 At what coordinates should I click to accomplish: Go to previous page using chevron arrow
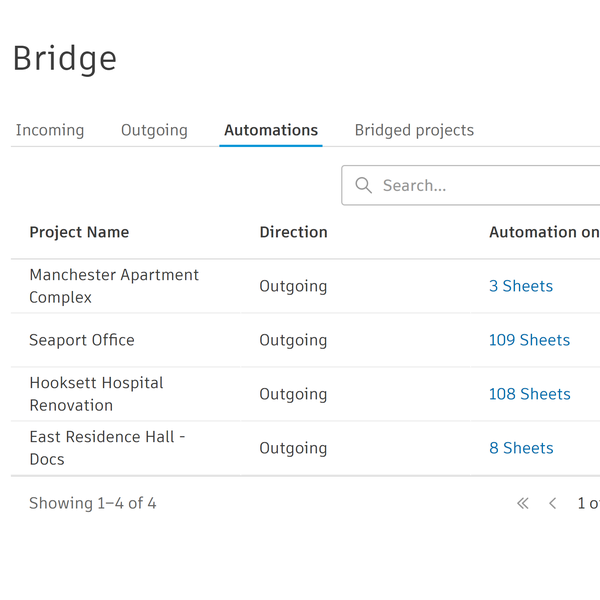tap(553, 504)
